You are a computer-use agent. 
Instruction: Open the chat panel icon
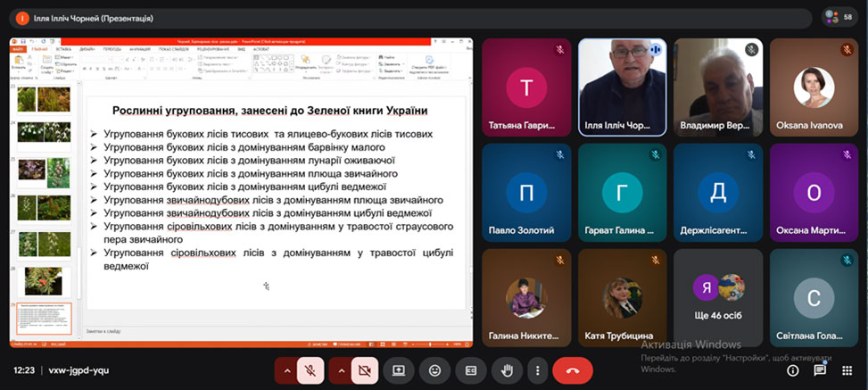[x=819, y=370]
